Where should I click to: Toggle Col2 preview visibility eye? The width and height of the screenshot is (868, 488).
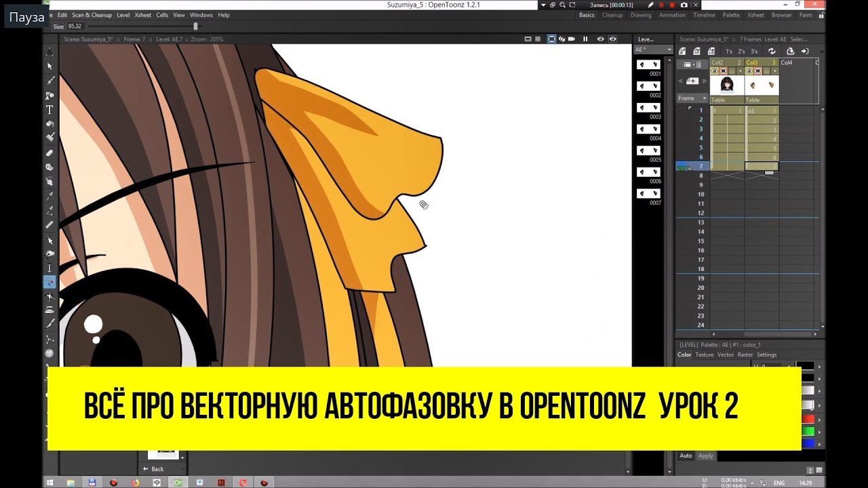[714, 70]
